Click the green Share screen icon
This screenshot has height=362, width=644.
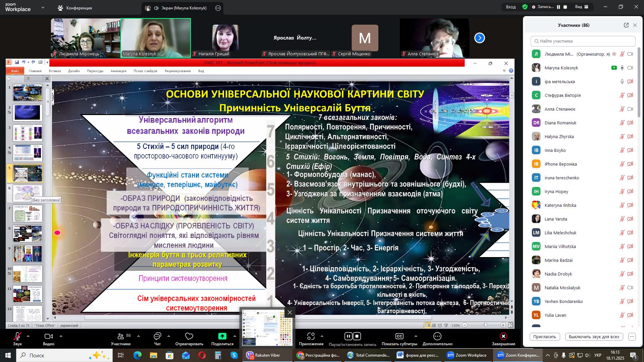tap(222, 337)
